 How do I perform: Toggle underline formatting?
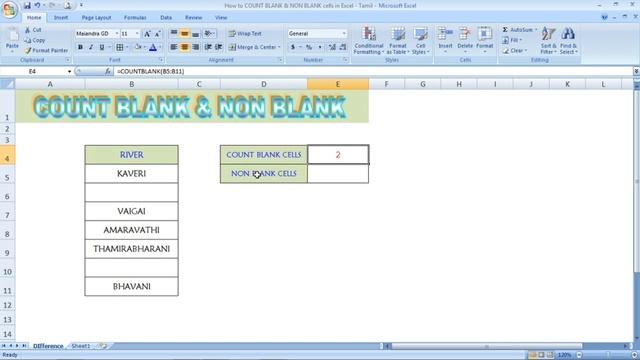(102, 47)
